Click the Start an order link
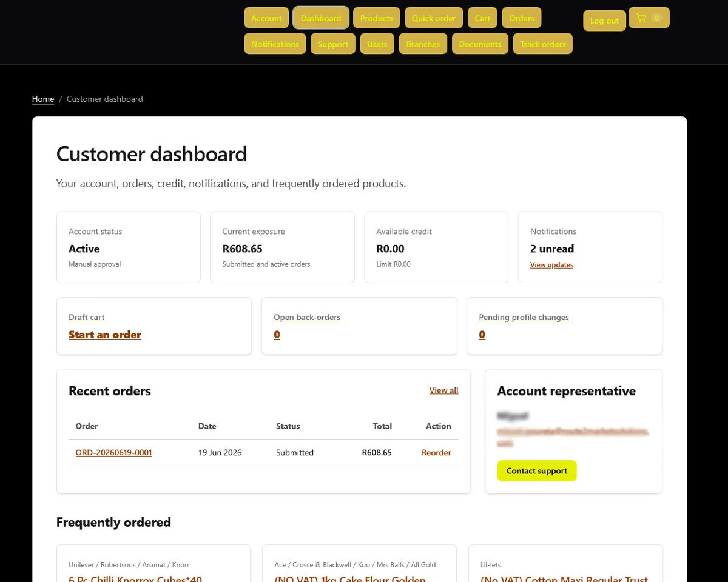Viewport: 728px width, 582px height. tap(105, 335)
